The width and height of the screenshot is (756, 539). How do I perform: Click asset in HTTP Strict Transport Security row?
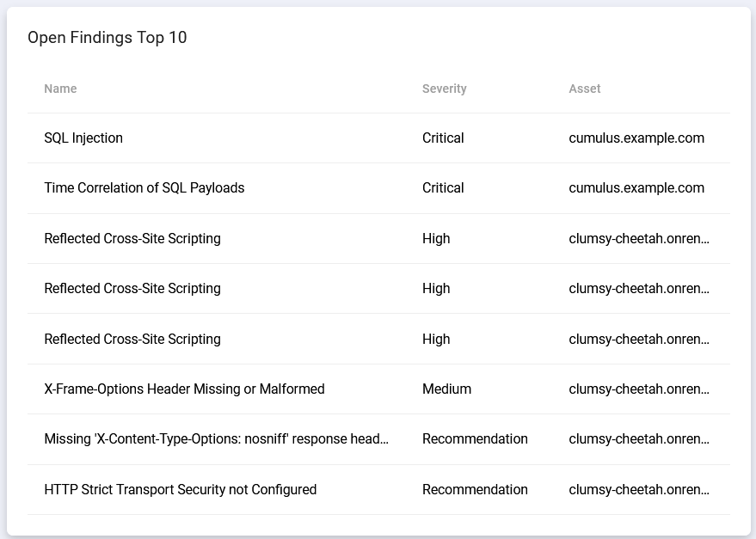click(639, 489)
